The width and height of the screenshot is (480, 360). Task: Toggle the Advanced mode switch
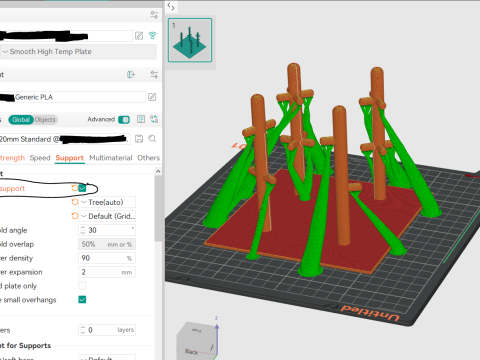pyautogui.click(x=124, y=120)
